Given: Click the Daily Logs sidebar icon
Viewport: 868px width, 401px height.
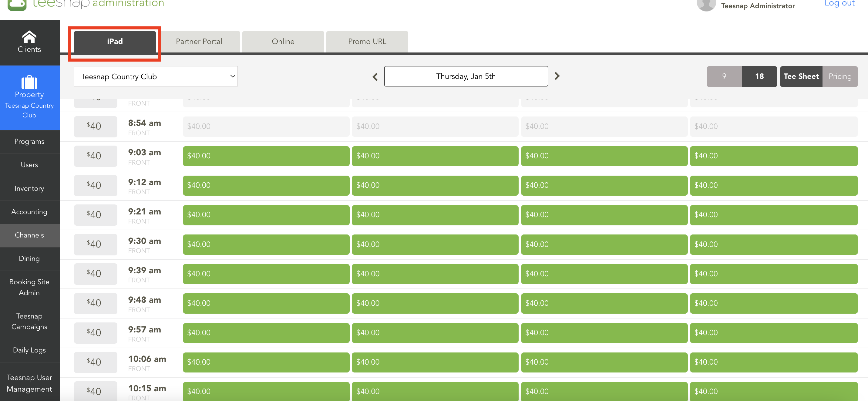Looking at the screenshot, I should click(29, 350).
